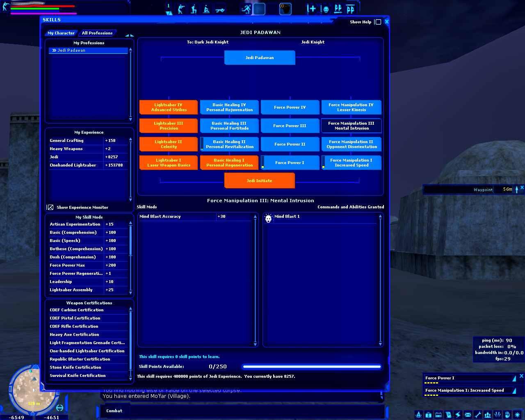Click the Skill Mods list scroll down arrow

pos(255,344)
